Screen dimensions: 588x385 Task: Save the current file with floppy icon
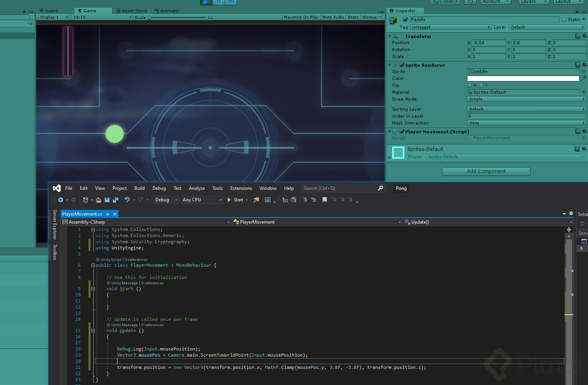tap(107, 200)
